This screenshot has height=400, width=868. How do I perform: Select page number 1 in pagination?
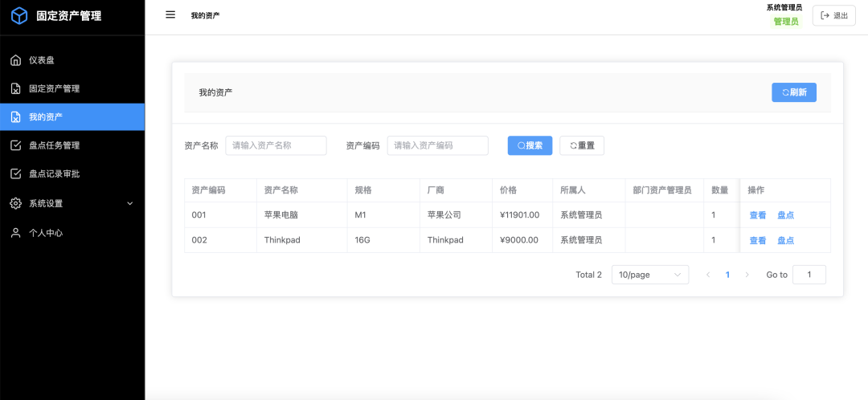click(x=727, y=275)
